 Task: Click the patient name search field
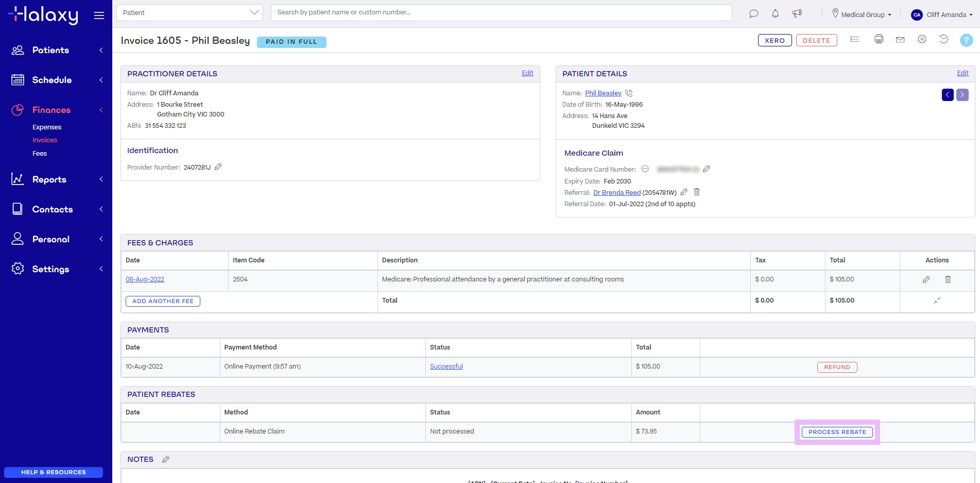coord(501,12)
